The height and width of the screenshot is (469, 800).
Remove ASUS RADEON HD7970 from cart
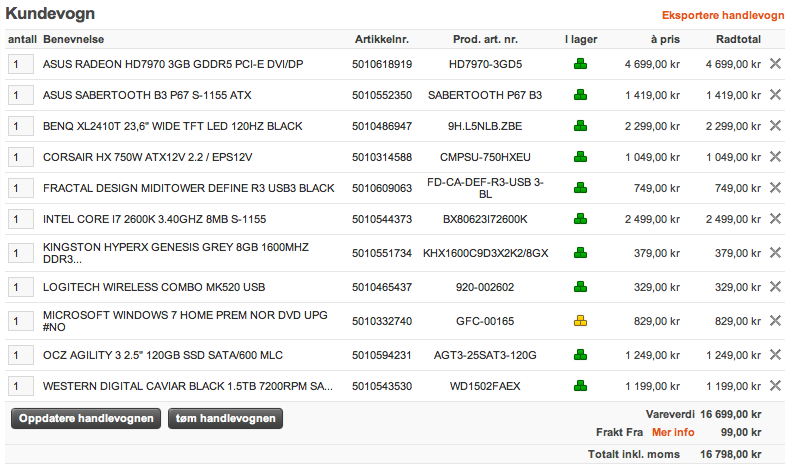[775, 64]
